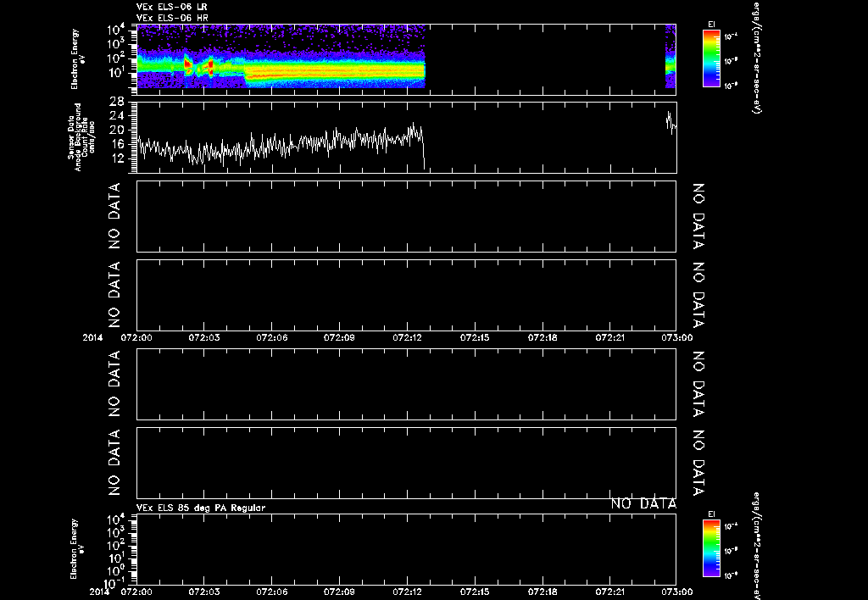Image resolution: width=868 pixels, height=600 pixels.
Task: Click '072:15' on the bottom time axis
Action: 475,592
